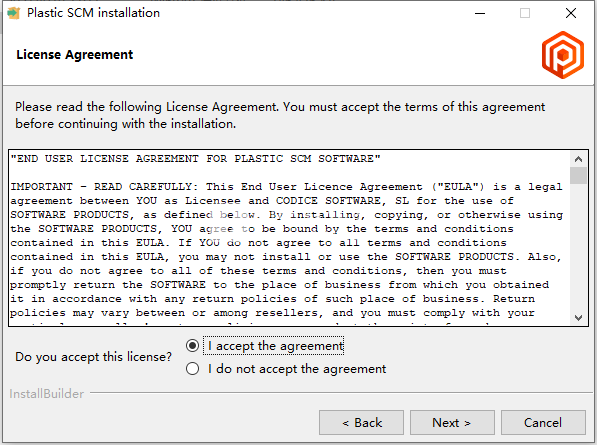Click the 'Plastic SCM installation' title bar text
The height and width of the screenshot is (445, 597).
click(93, 13)
